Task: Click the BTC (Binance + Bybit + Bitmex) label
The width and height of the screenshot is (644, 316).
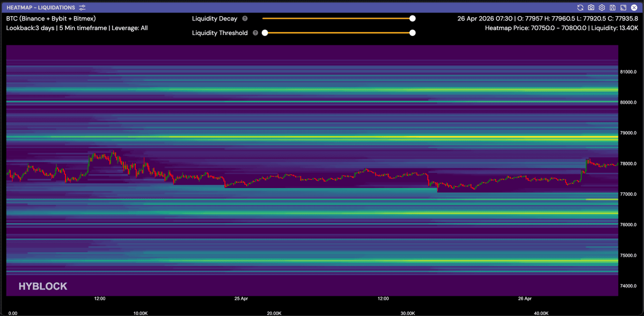Action: coord(51,18)
